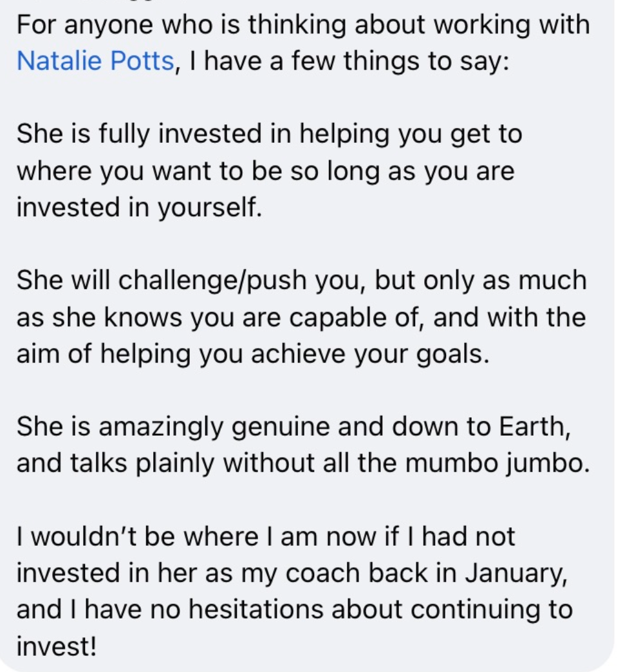Click the "She is amazingly genuine" paragraph

coord(293,427)
